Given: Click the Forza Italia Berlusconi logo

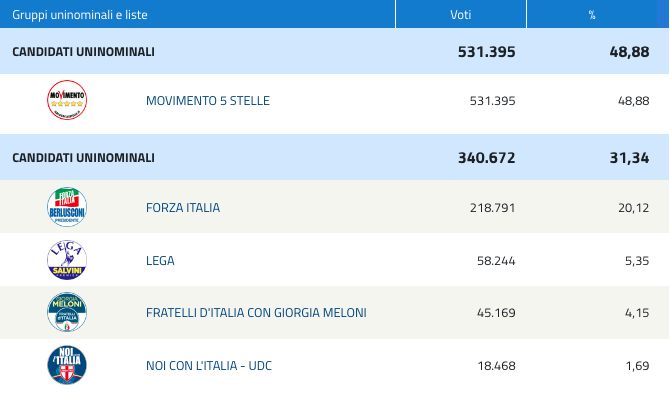Looking at the screenshot, I should click(x=67, y=207).
